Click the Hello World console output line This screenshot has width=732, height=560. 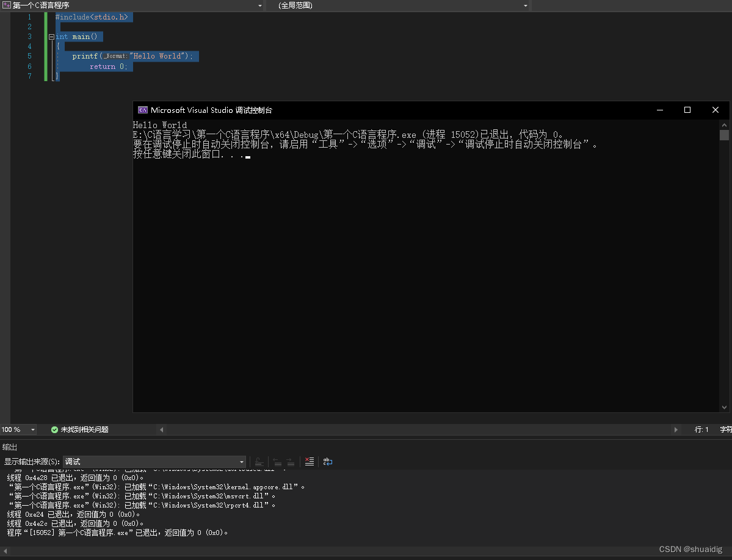160,125
